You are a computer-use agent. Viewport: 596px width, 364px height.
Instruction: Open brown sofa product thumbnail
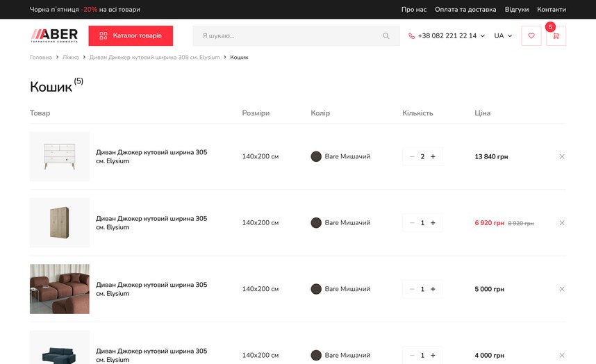click(x=60, y=289)
